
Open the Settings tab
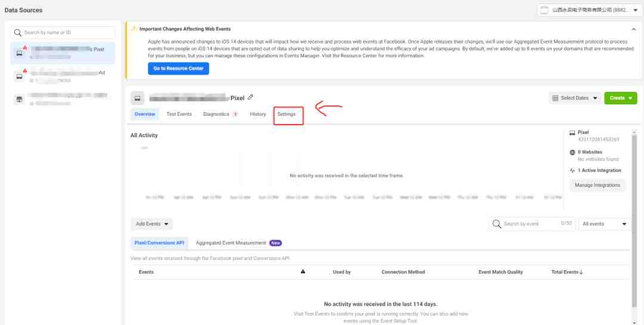click(x=286, y=114)
